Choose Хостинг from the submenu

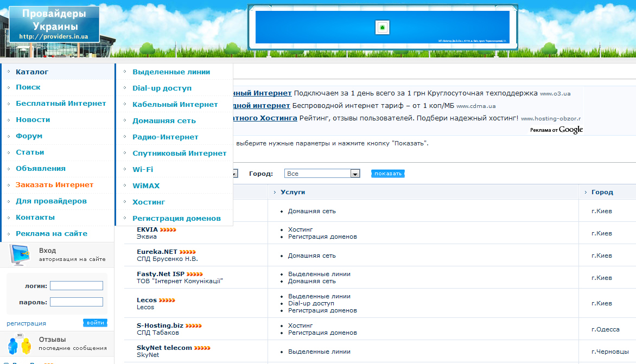tap(149, 202)
